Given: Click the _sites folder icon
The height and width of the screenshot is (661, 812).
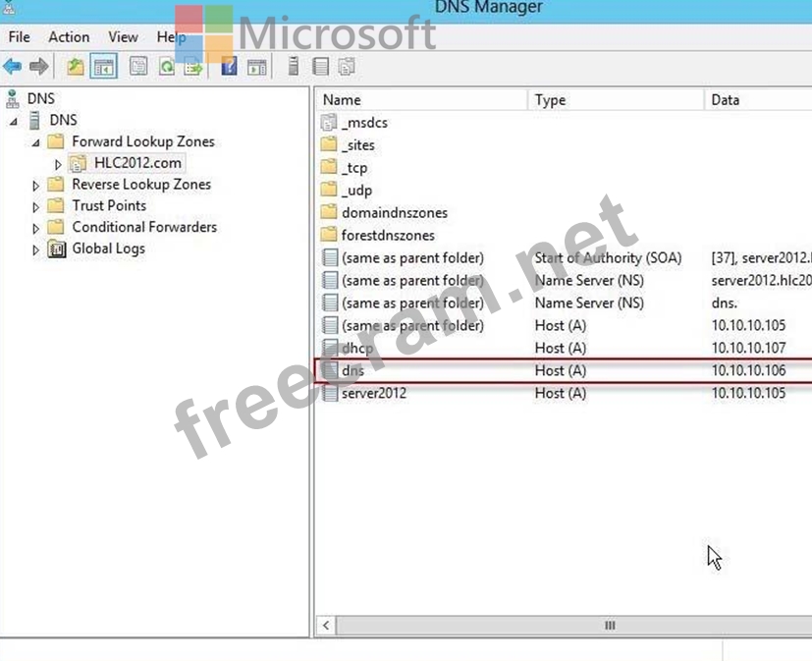Looking at the screenshot, I should [329, 144].
